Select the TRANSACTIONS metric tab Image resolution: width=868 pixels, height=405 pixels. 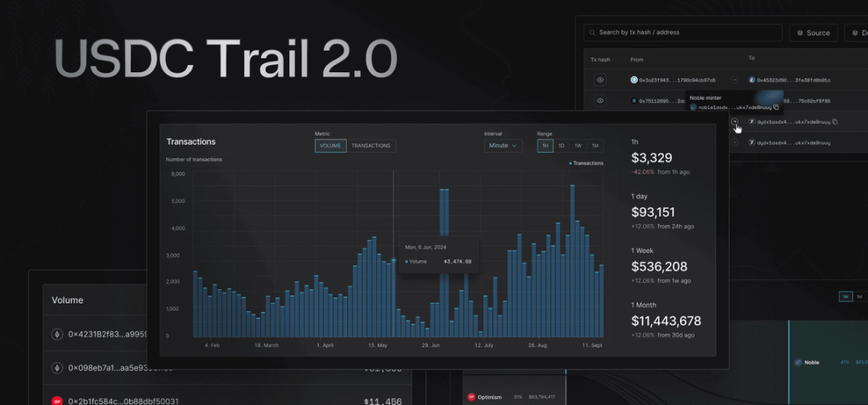(x=371, y=145)
